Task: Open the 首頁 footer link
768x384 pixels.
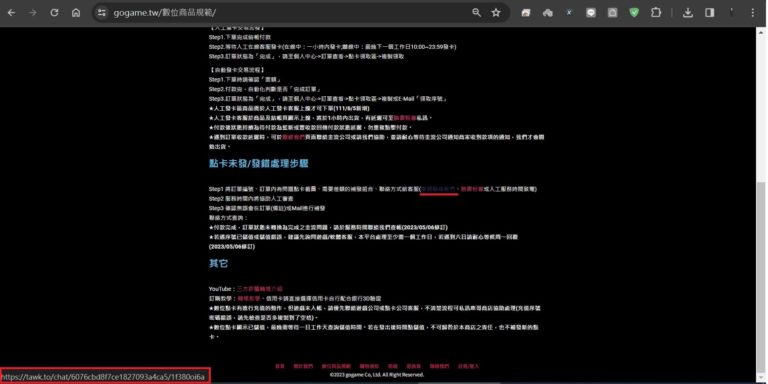Action: point(280,366)
